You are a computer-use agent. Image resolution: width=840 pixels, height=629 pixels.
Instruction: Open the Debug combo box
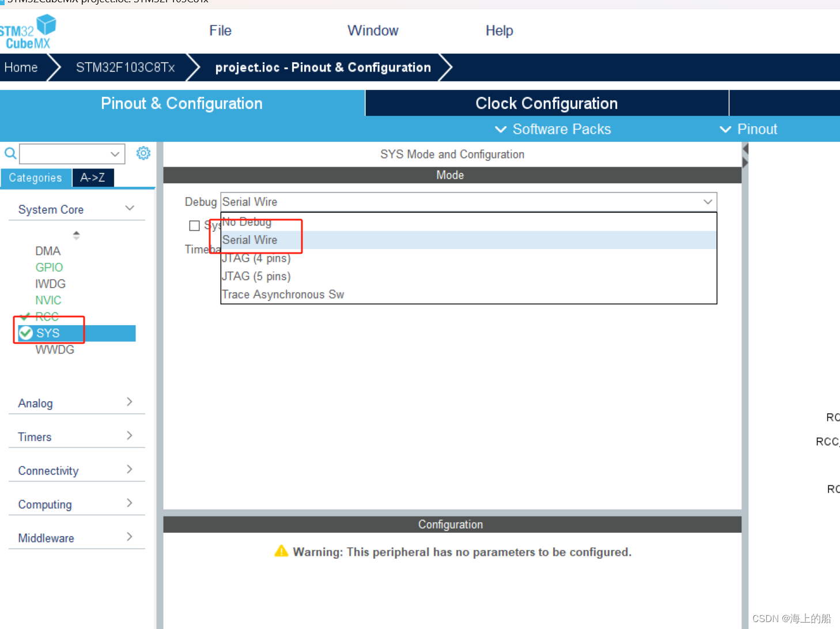tap(468, 202)
